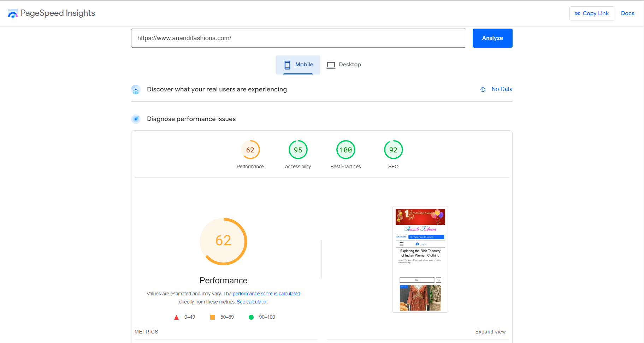Click the red triangle 0–49 legend icon
This screenshot has width=644, height=343.
pos(176,317)
